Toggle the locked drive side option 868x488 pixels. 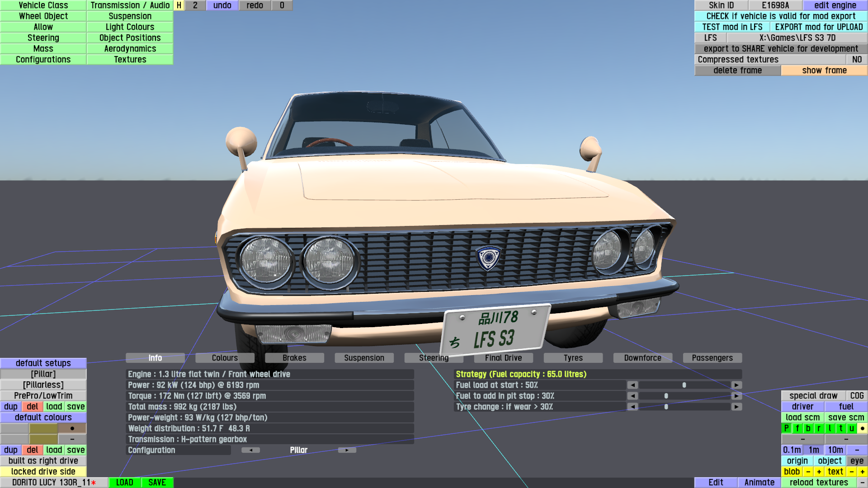43,471
